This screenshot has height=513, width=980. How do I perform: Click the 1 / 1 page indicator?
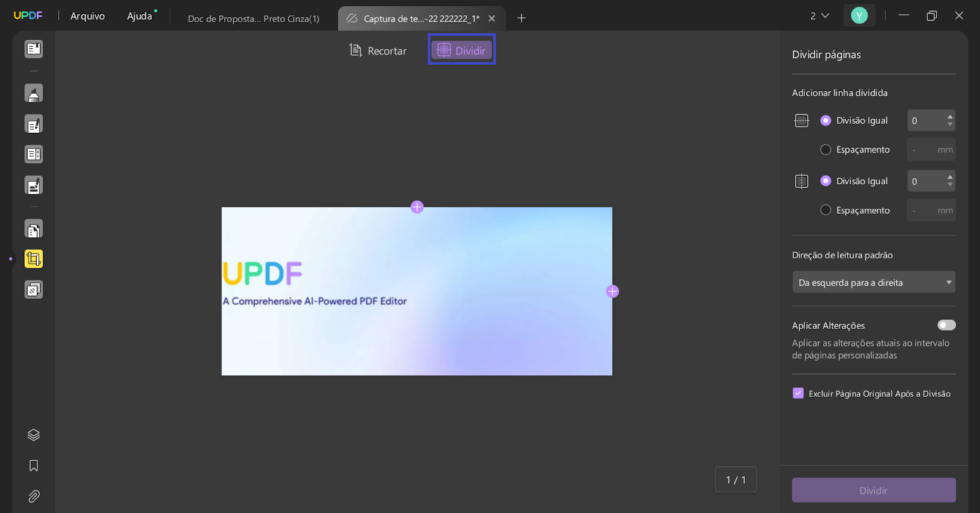736,479
